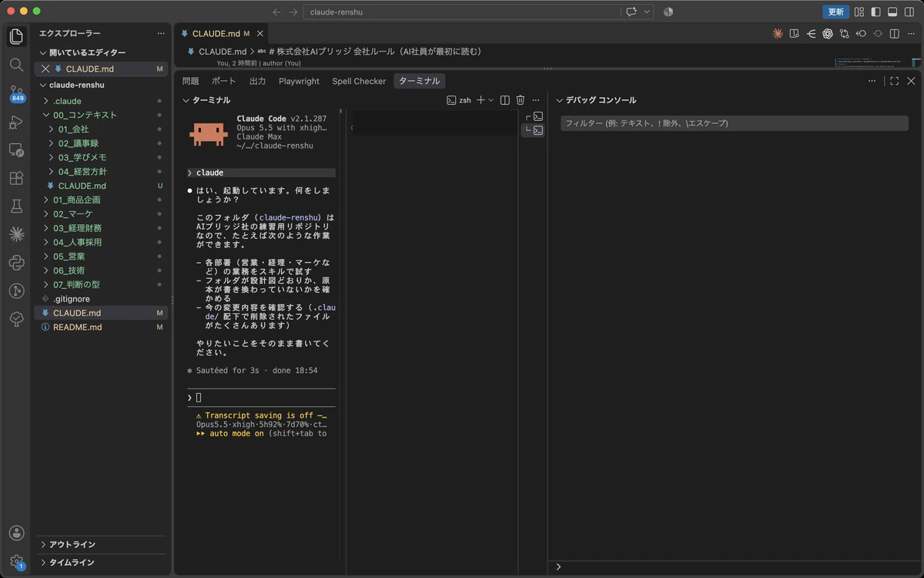
Task: Click the ChatGPT Codex icon in editor toolbar
Action: (x=828, y=34)
